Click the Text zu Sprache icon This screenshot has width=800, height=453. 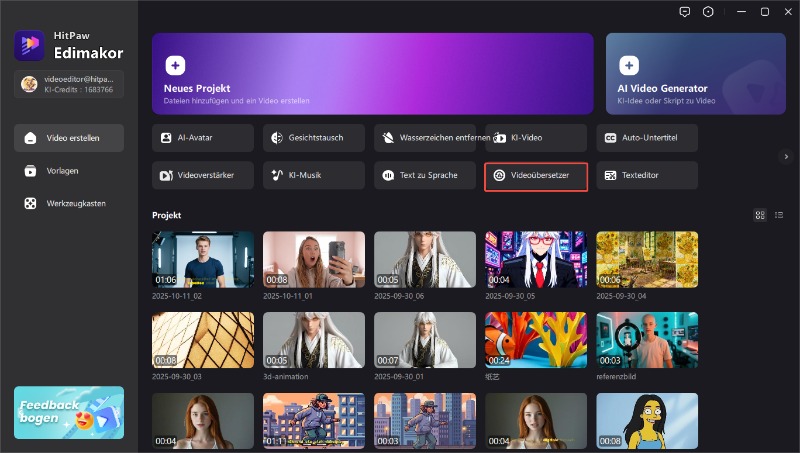click(x=388, y=175)
